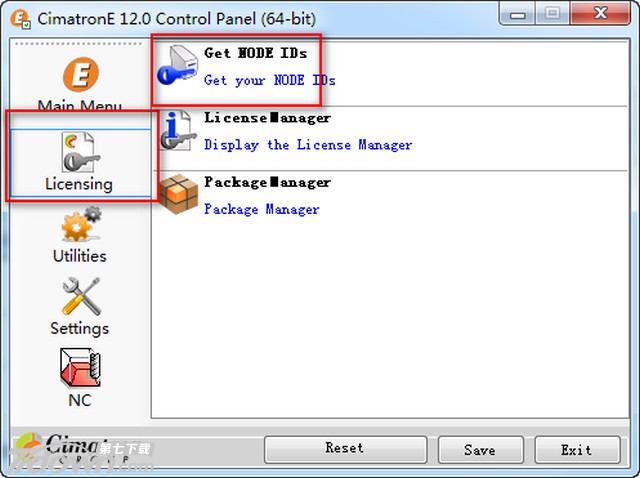This screenshot has height=478, width=640.
Task: Click the LicenseManager info key icon
Action: click(x=177, y=130)
